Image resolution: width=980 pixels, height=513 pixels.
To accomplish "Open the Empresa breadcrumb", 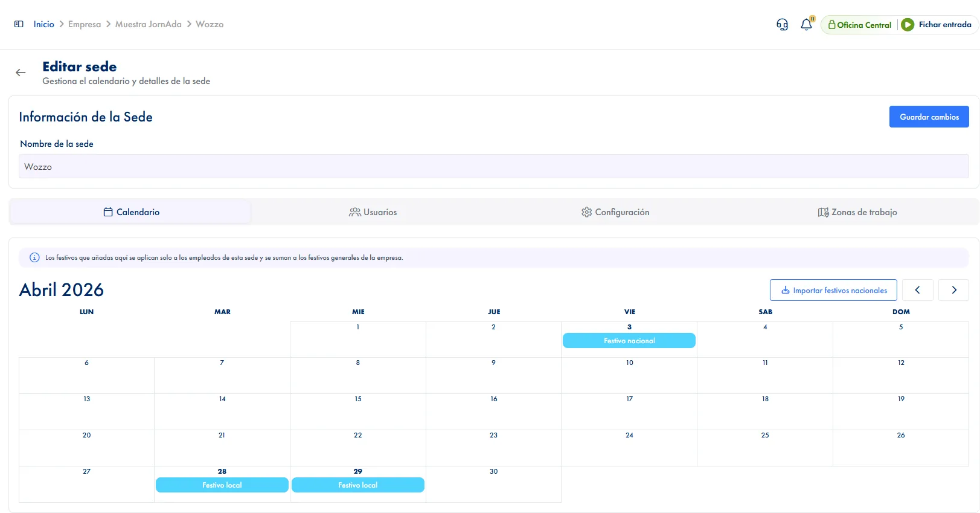I will (85, 24).
